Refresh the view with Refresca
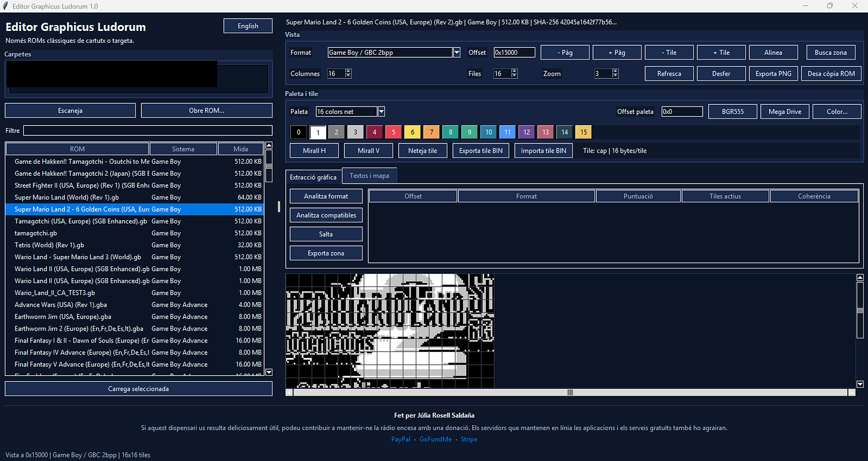 tap(669, 74)
